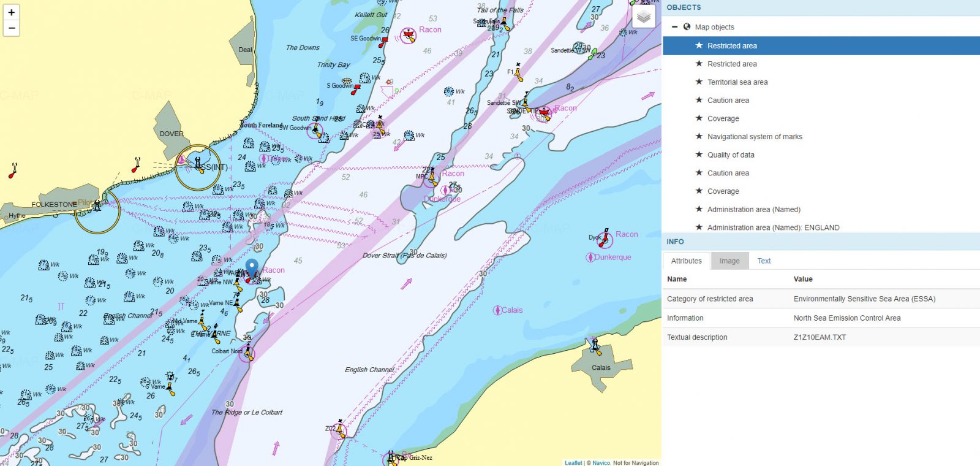The width and height of the screenshot is (980, 466).
Task: Click the Name column header
Action: point(677,279)
